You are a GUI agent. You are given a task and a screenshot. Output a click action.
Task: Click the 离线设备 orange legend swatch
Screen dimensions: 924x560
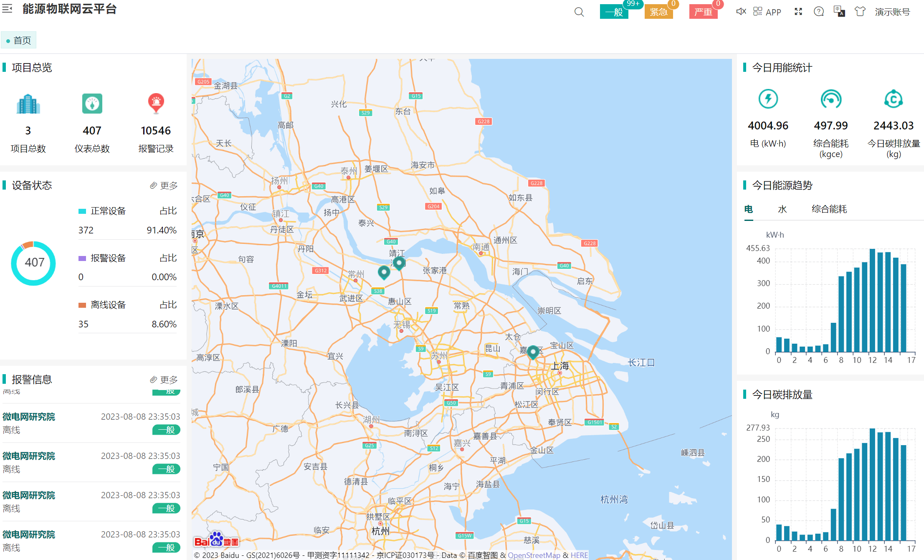tap(82, 305)
